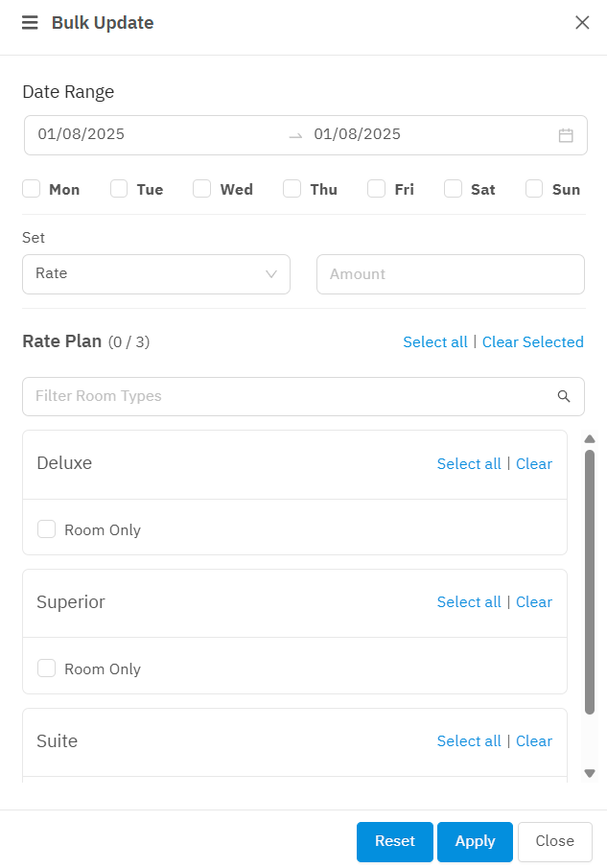Select all for Suite room type
The height and width of the screenshot is (868, 607).
pyautogui.click(x=469, y=741)
